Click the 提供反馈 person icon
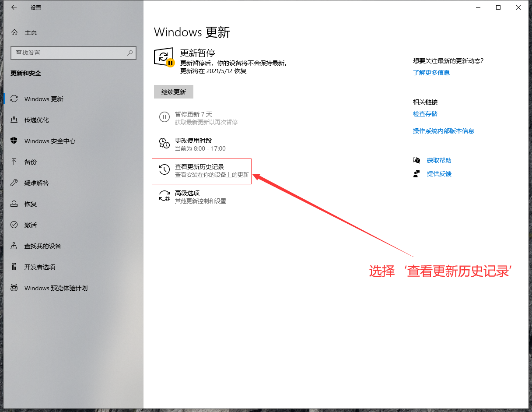This screenshot has height=412, width=532. (x=416, y=174)
